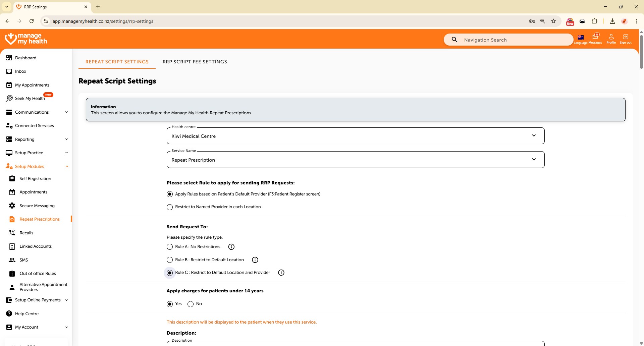Open Secure Messaging in sidebar
Image resolution: width=644 pixels, height=346 pixels.
pos(37,206)
